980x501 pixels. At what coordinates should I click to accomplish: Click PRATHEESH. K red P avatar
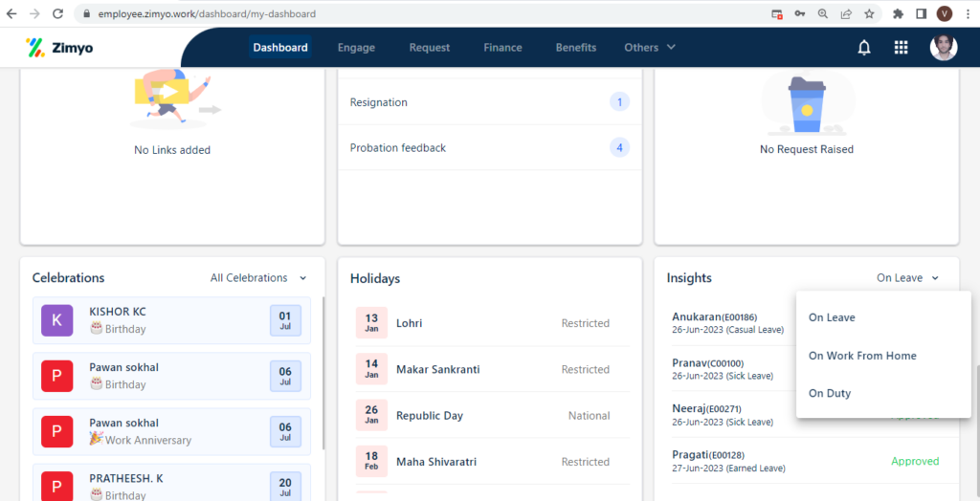pyautogui.click(x=56, y=487)
